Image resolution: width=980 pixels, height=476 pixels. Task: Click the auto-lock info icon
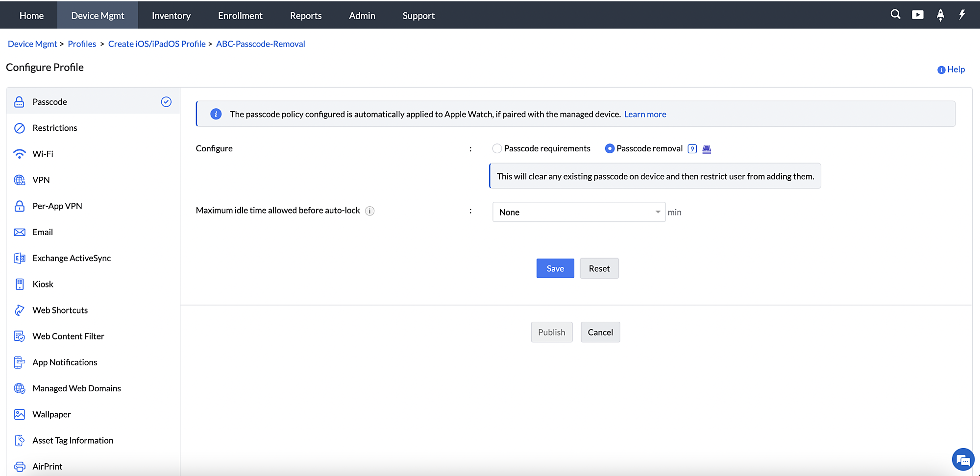[370, 211]
